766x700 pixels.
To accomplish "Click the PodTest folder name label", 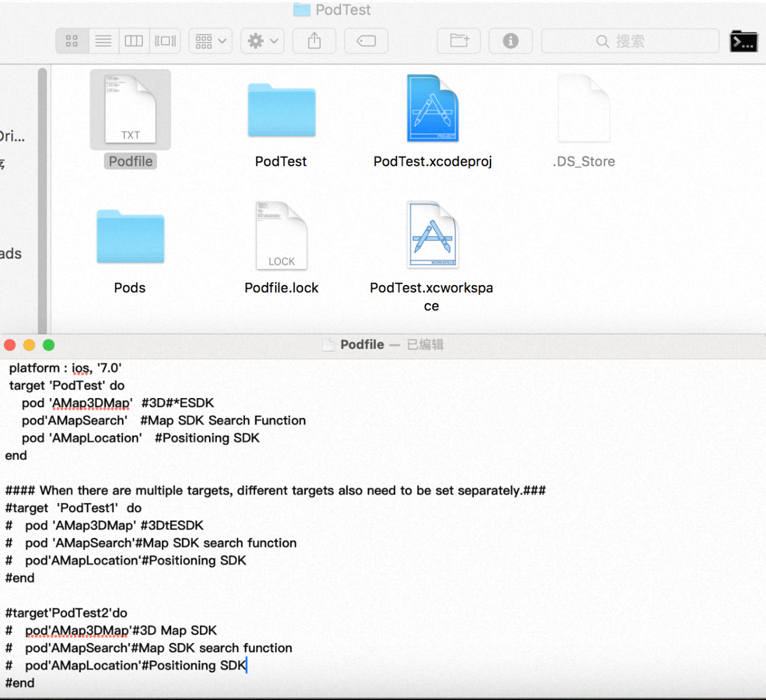I will pyautogui.click(x=281, y=161).
